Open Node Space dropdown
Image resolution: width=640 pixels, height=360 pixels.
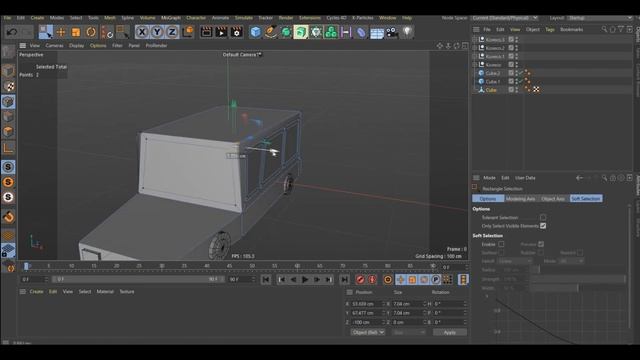(505, 18)
